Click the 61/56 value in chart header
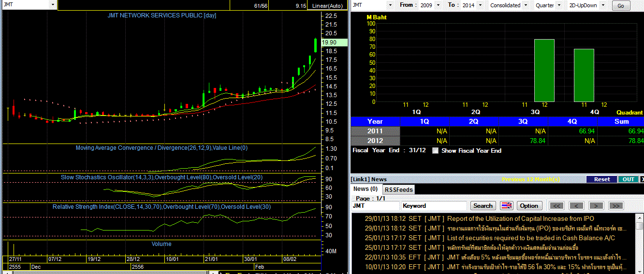The width and height of the screenshot is (644, 274). click(260, 6)
